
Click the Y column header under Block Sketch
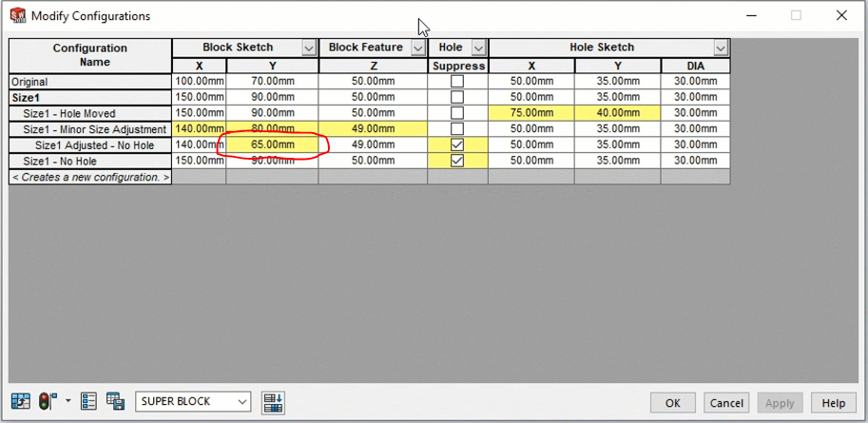coord(272,66)
